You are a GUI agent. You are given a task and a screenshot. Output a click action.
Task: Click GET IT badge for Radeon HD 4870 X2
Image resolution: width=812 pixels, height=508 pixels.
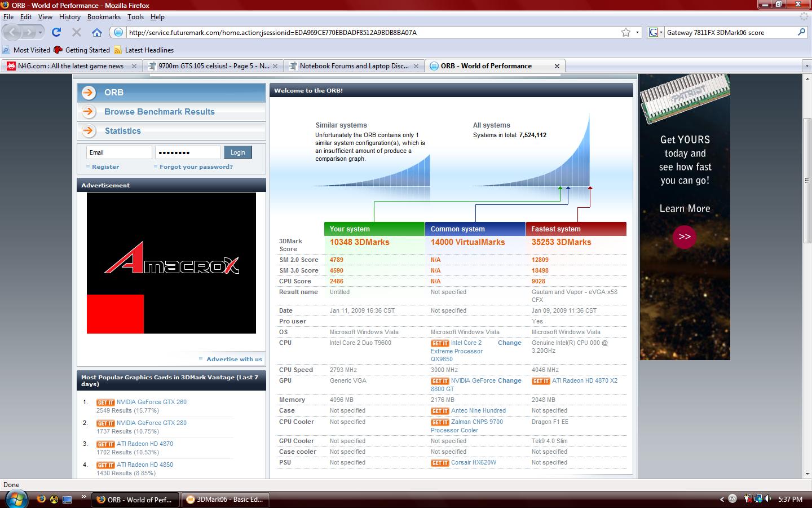tap(541, 381)
